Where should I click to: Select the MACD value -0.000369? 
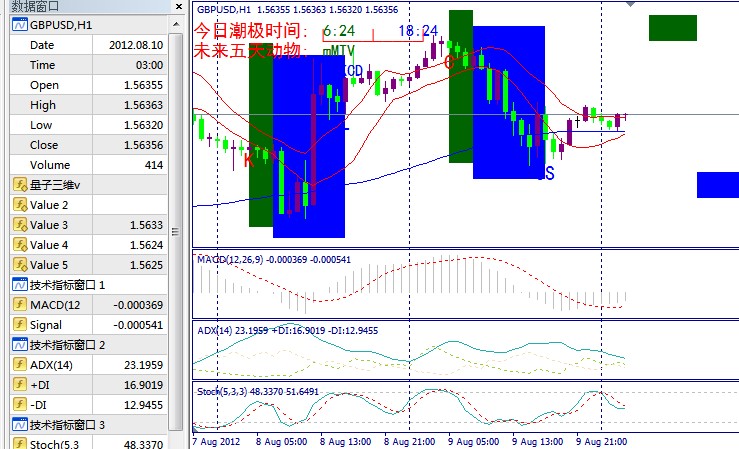tap(138, 305)
